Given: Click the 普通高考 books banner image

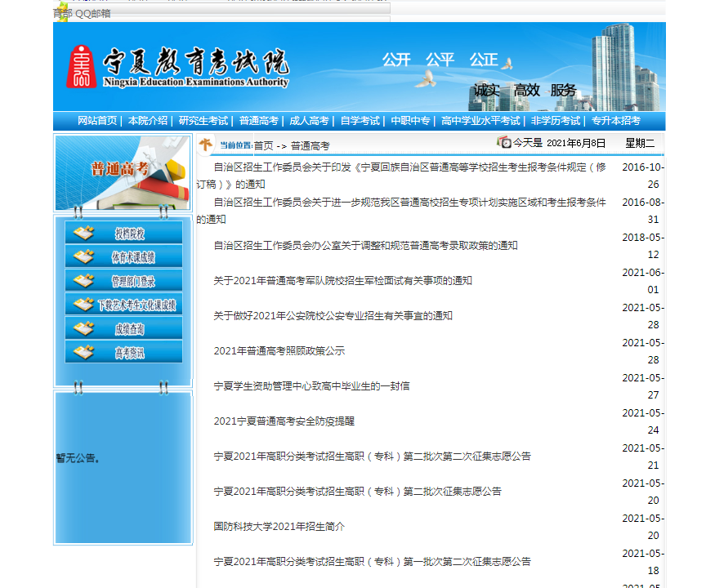Looking at the screenshot, I should [123, 173].
